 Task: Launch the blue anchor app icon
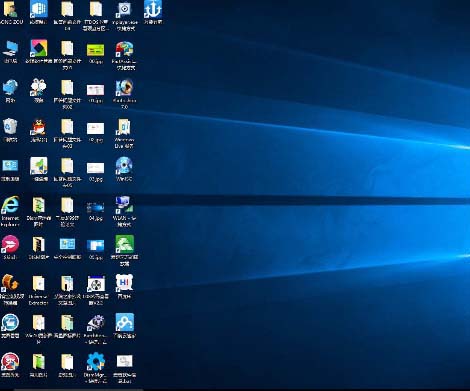[x=153, y=9]
